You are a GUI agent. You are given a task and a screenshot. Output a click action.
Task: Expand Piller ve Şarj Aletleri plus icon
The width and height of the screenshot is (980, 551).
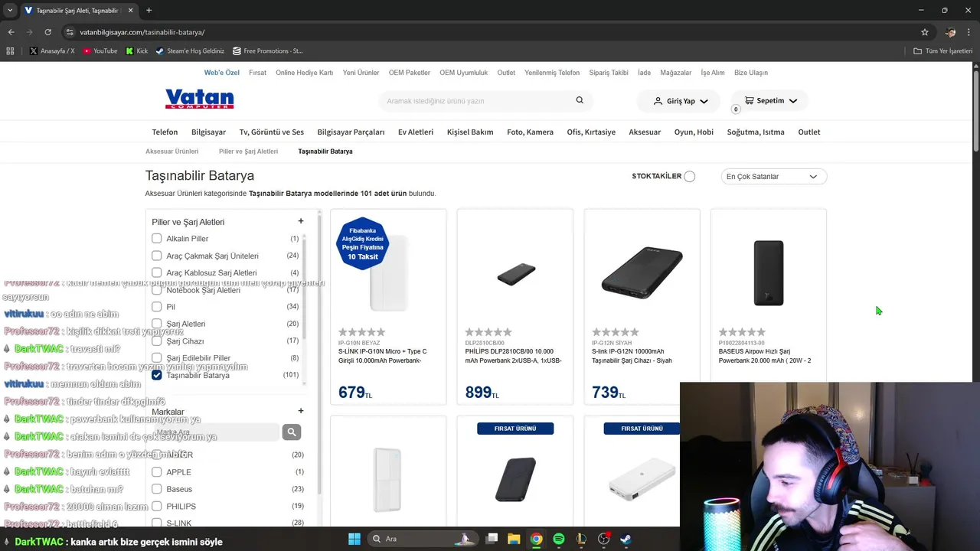pyautogui.click(x=301, y=221)
